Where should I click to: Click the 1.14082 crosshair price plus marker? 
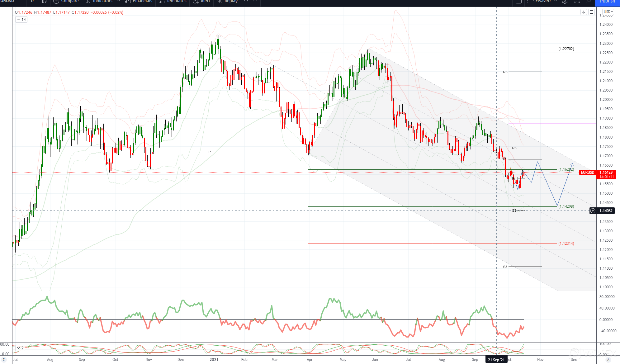pos(593,211)
